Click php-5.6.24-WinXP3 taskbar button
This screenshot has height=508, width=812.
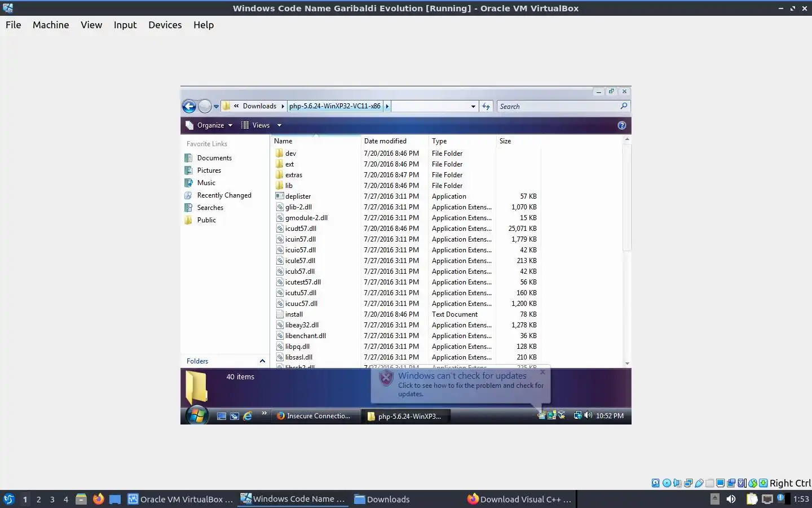click(x=406, y=416)
